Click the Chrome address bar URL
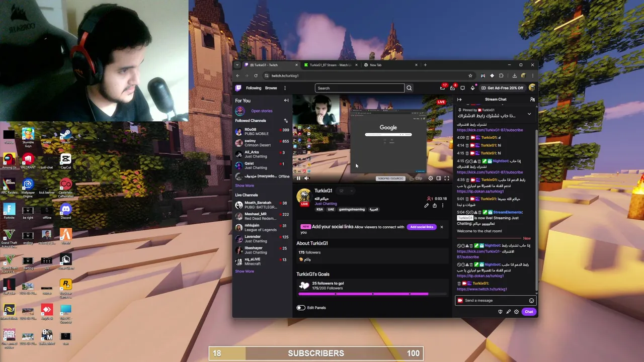The width and height of the screenshot is (644, 362). coord(285,76)
